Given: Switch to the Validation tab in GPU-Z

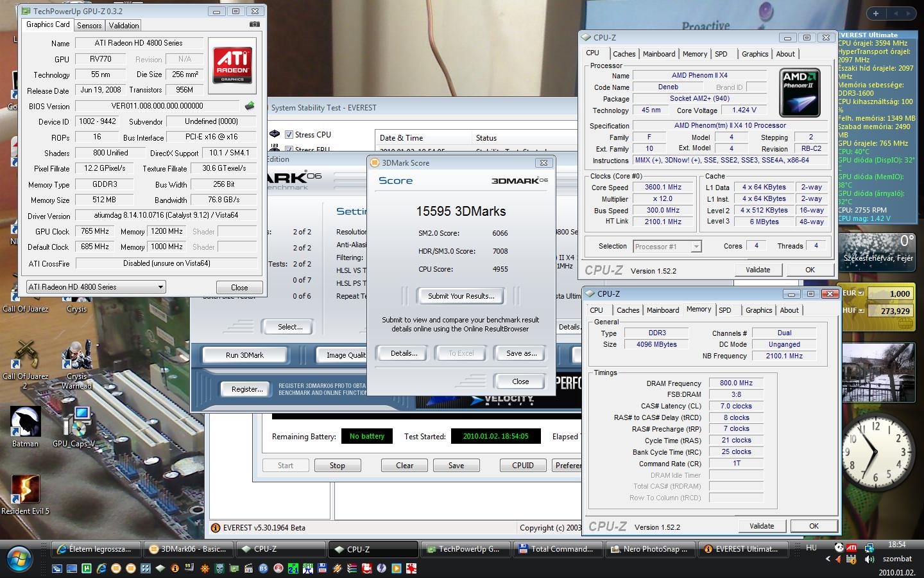Looking at the screenshot, I should (x=124, y=25).
